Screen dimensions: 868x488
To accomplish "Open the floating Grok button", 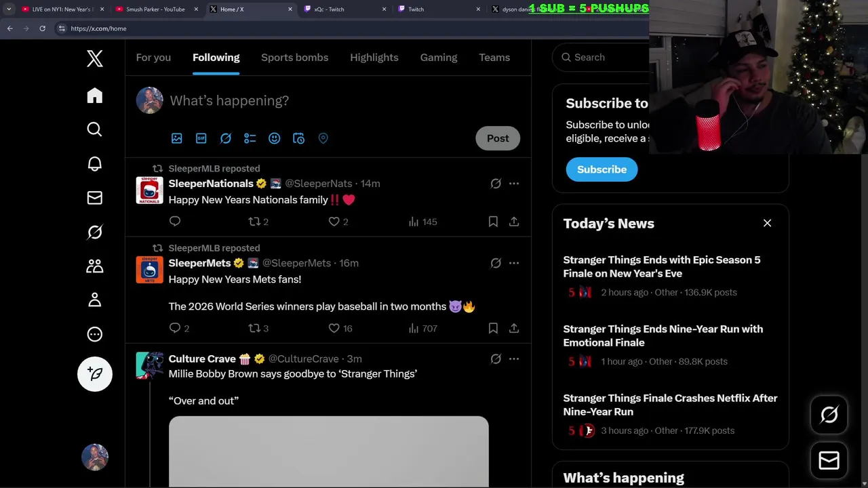I will [x=829, y=415].
